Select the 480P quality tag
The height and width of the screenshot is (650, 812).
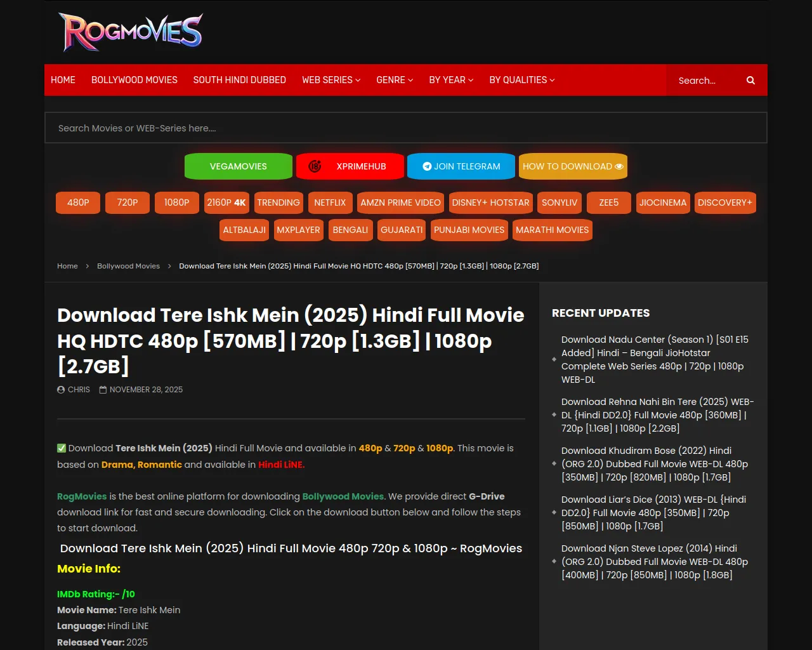point(78,202)
